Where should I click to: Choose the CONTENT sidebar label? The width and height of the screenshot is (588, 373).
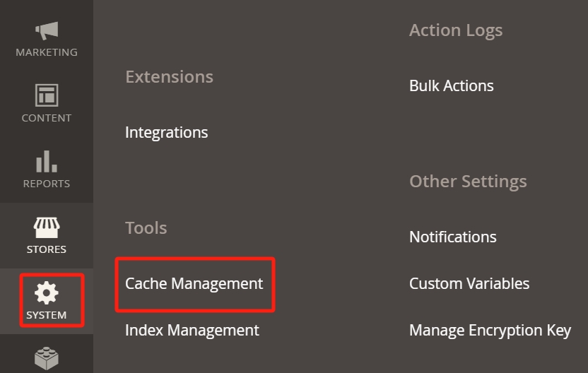[x=47, y=118]
